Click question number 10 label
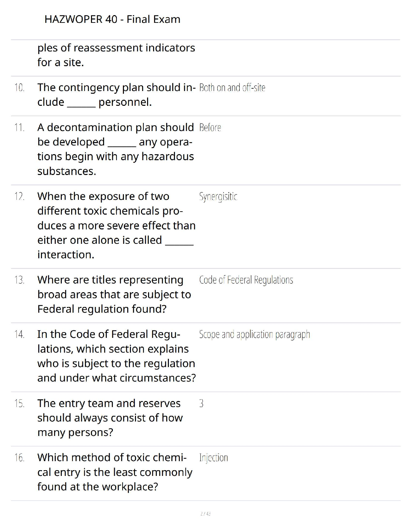 coord(19,88)
